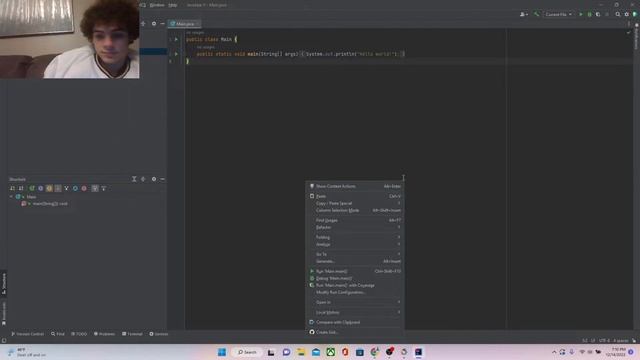Click the green Run button in toolbar

tap(581, 14)
